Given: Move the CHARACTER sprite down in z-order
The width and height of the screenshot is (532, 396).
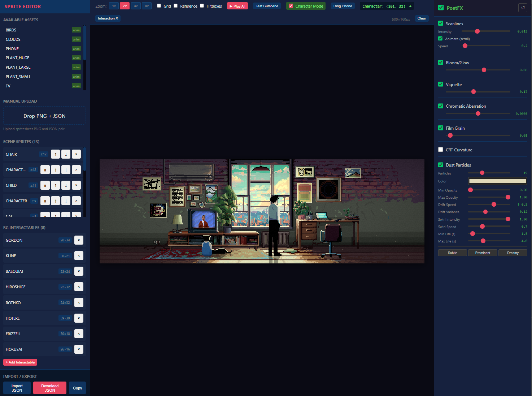Looking at the screenshot, I should [x=66, y=201].
